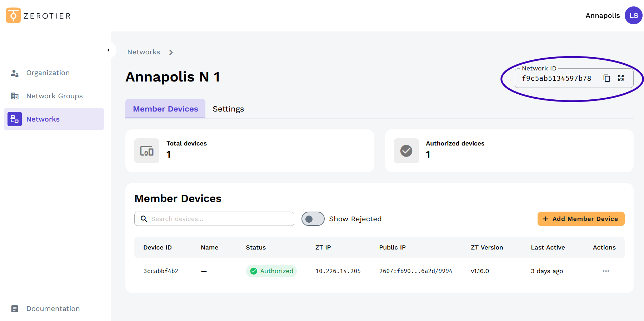This screenshot has width=644, height=321.
Task: Click the Documentation sidebar icon
Action: click(x=15, y=308)
